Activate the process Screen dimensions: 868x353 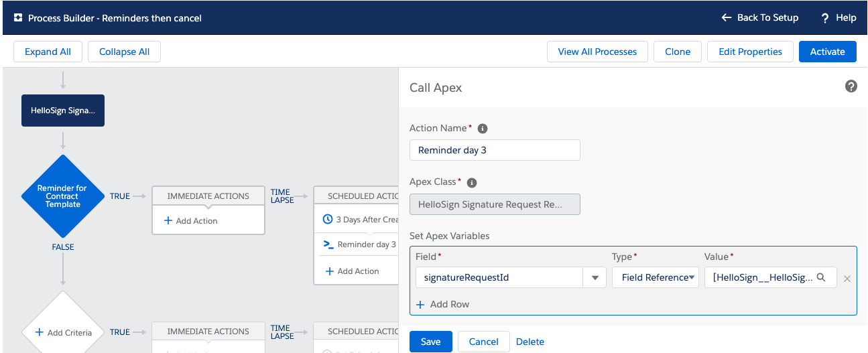tap(827, 52)
